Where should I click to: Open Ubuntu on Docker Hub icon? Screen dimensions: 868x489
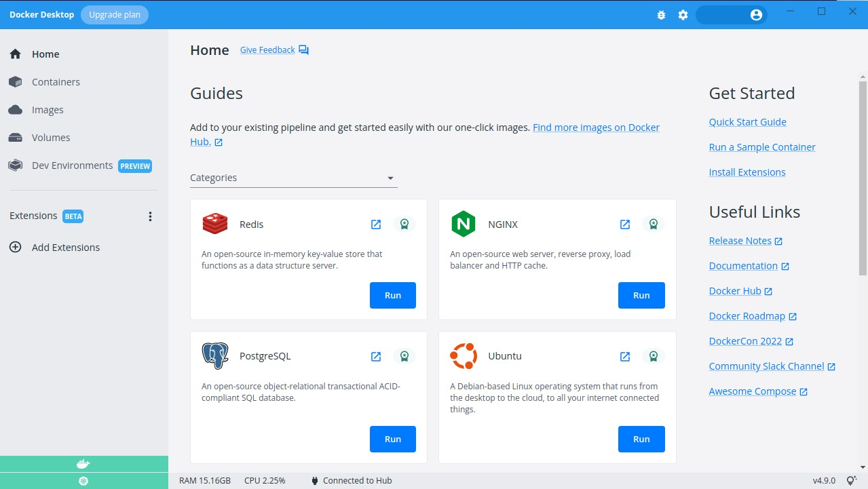(x=625, y=356)
